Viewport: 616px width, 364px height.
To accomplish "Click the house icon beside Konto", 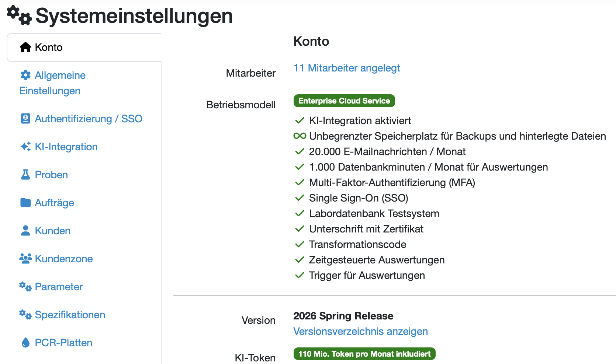I will pyautogui.click(x=25, y=47).
